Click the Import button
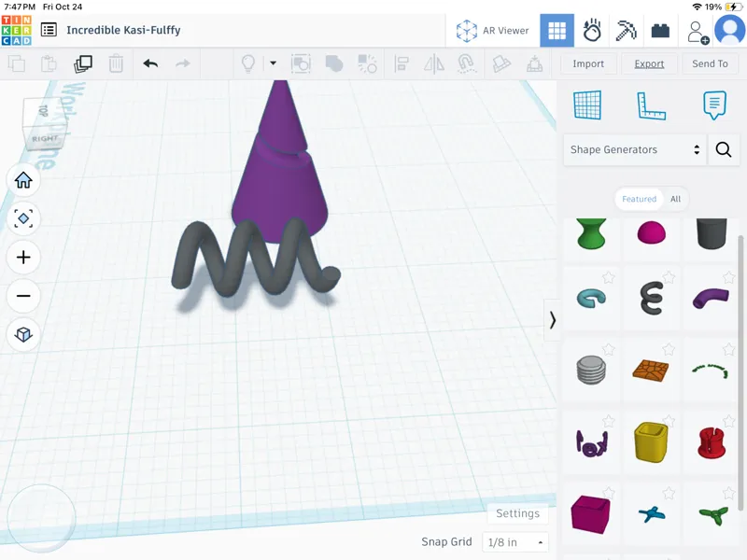This screenshot has width=747, height=560. (x=588, y=63)
